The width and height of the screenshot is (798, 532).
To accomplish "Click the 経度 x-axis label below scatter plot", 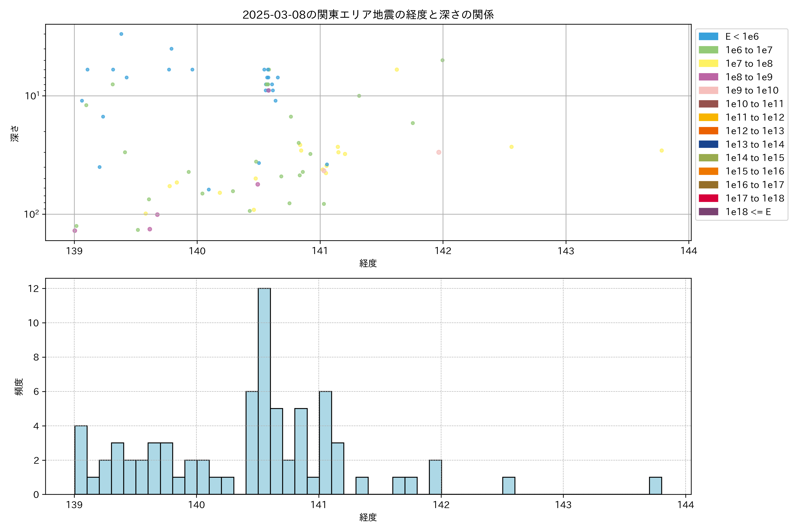I will pyautogui.click(x=368, y=263).
